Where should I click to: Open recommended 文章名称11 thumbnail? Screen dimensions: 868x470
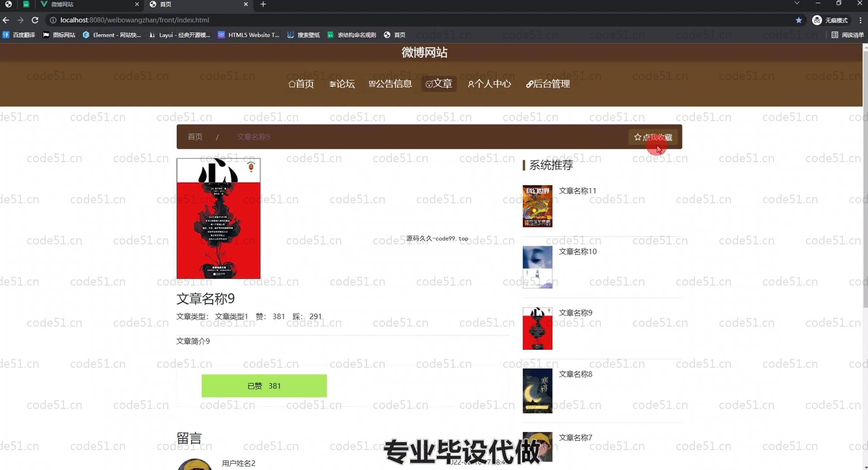[x=538, y=206]
